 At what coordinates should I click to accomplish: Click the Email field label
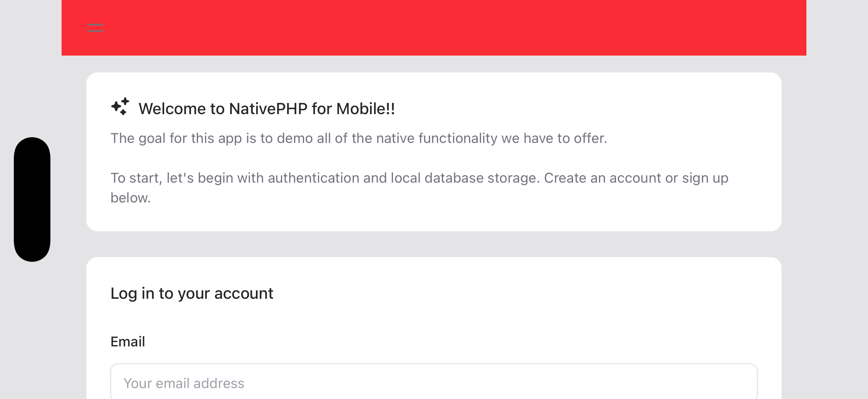tap(128, 341)
